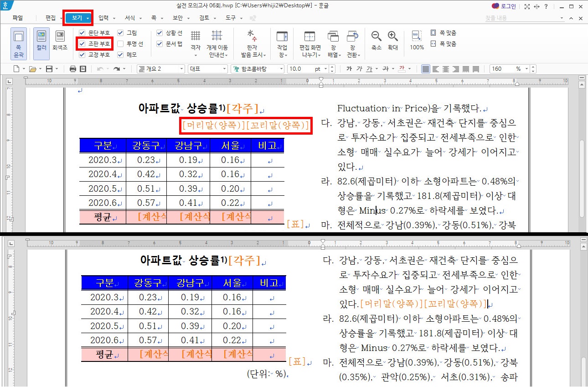Open the 창 배열 window arrange tool
The height and width of the screenshot is (387, 588).
pos(333,43)
